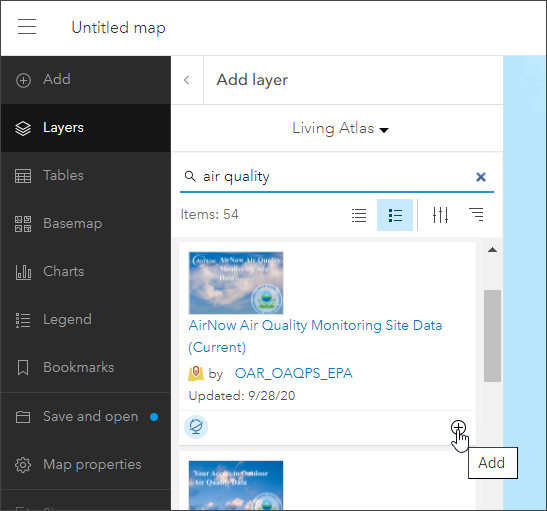Show the Legend panel
The height and width of the screenshot is (511, 547).
pyautogui.click(x=85, y=320)
